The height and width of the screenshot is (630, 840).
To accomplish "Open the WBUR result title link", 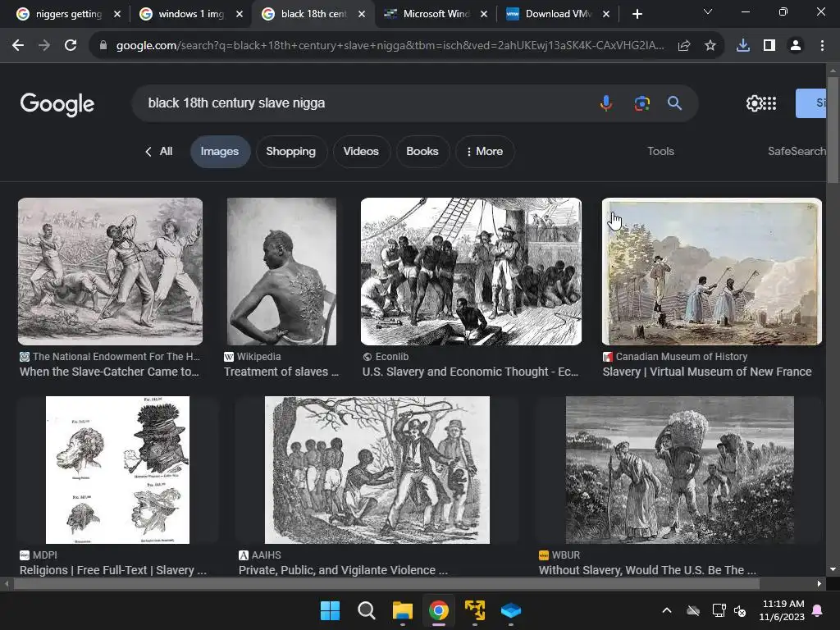I will coord(648,570).
